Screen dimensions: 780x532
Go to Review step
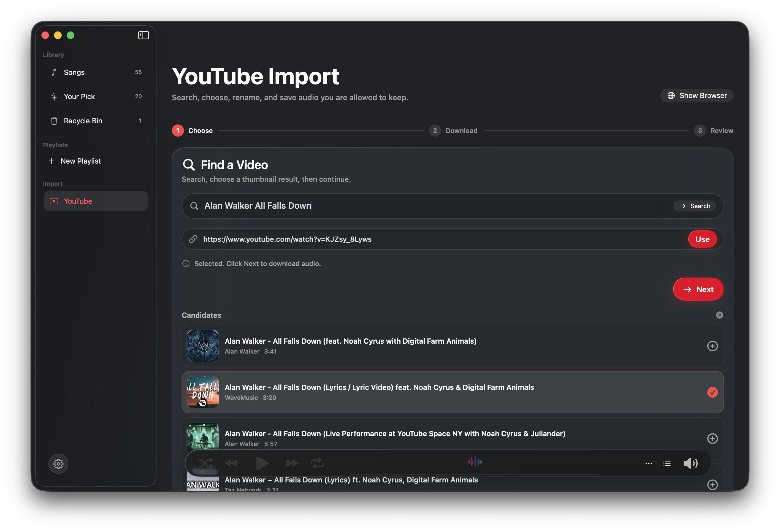click(x=714, y=131)
